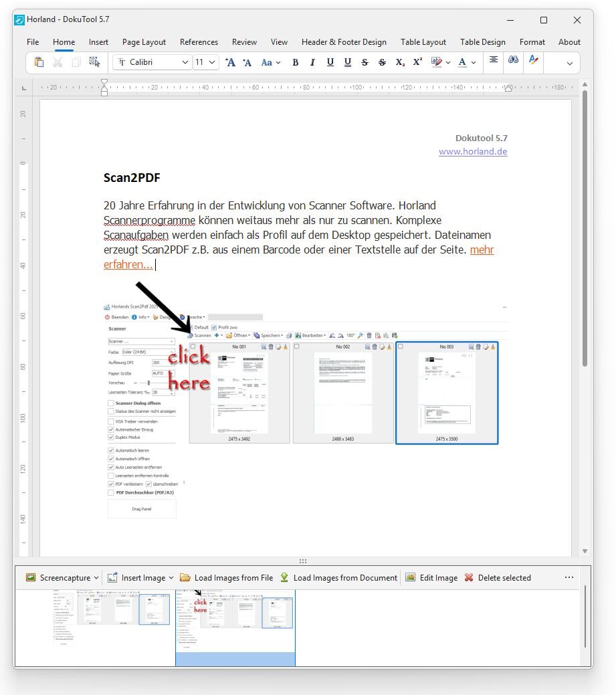Click the text styles icon with pen
The width and height of the screenshot is (616, 695).
pos(534,60)
